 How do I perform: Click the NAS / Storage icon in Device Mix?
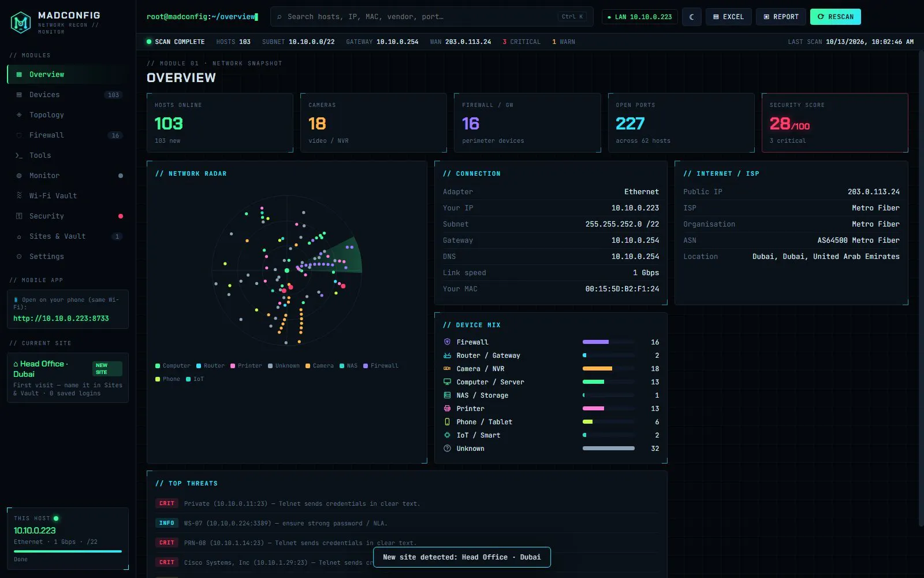pyautogui.click(x=447, y=395)
